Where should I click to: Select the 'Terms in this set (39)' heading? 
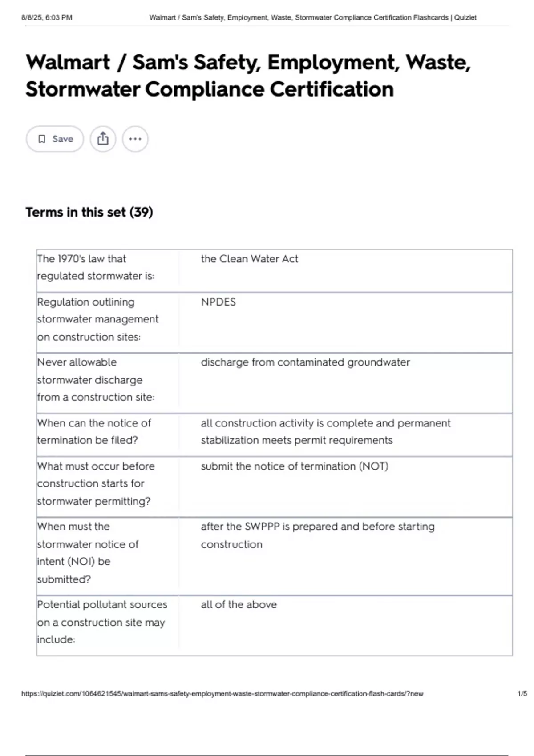click(89, 212)
